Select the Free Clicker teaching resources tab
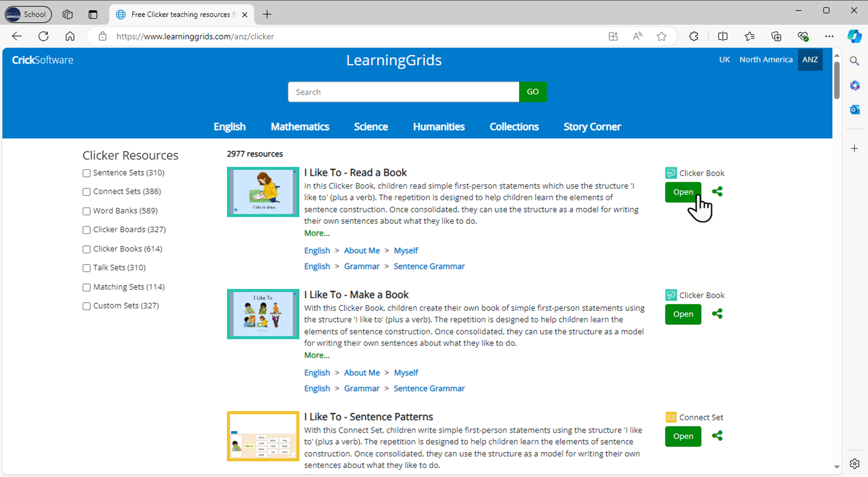 (x=181, y=14)
